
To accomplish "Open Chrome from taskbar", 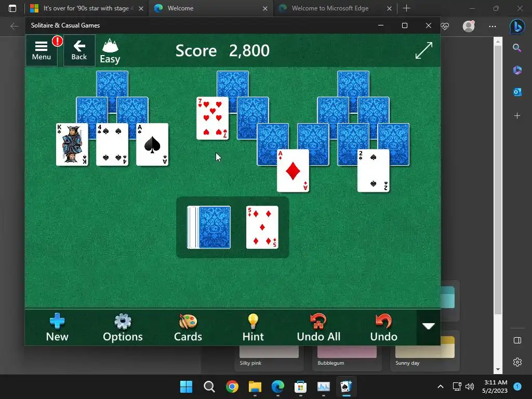I will point(232,387).
